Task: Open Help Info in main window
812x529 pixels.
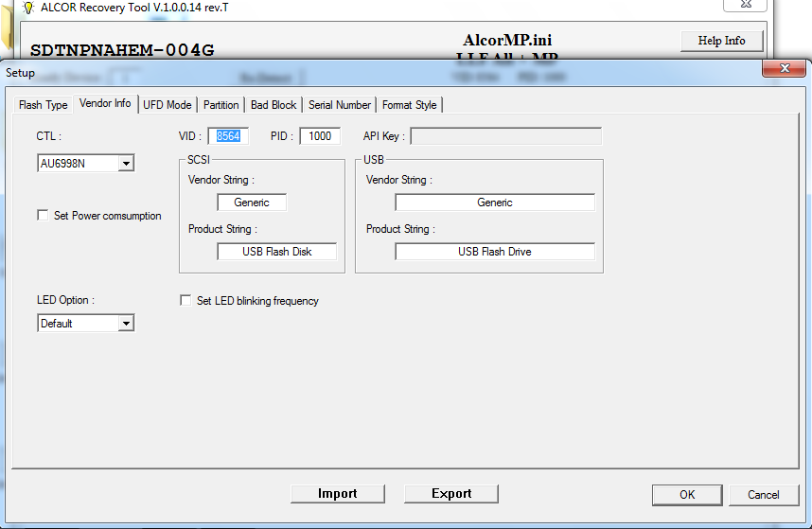Action: click(x=721, y=41)
